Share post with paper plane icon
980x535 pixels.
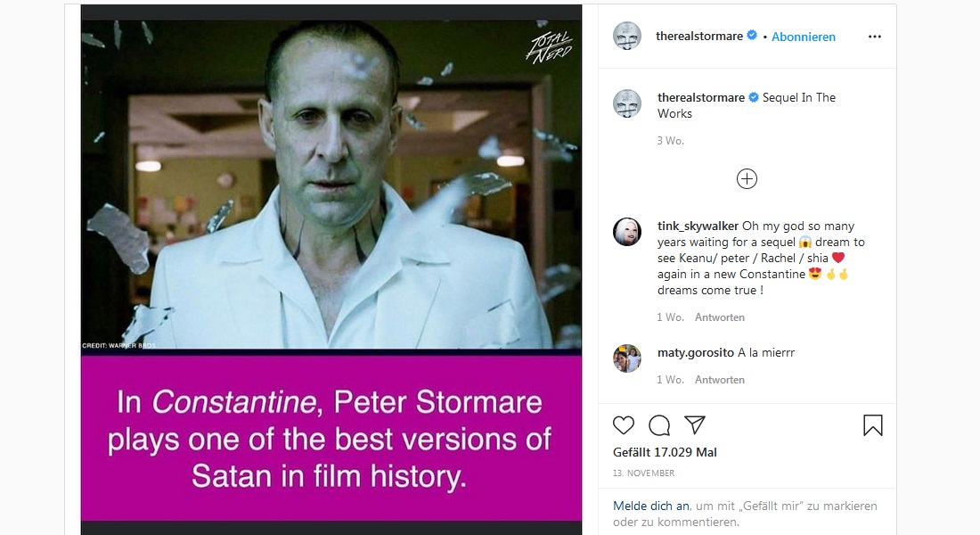(x=695, y=425)
